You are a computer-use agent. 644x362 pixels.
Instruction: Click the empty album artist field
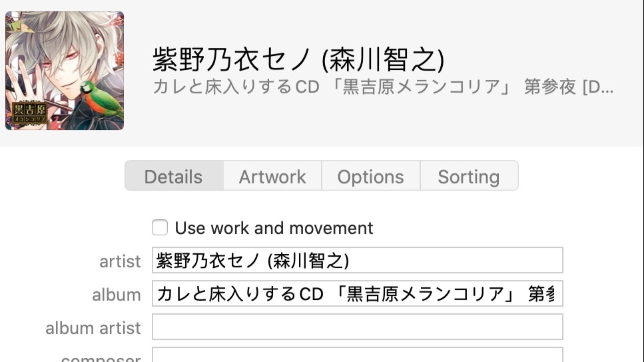pos(358,327)
